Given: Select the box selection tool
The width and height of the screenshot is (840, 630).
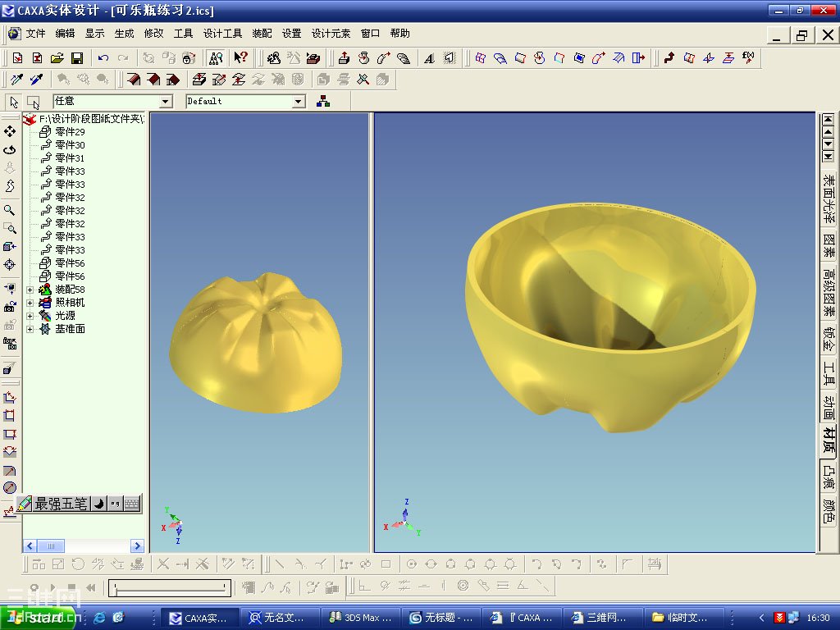Looking at the screenshot, I should 33,101.
